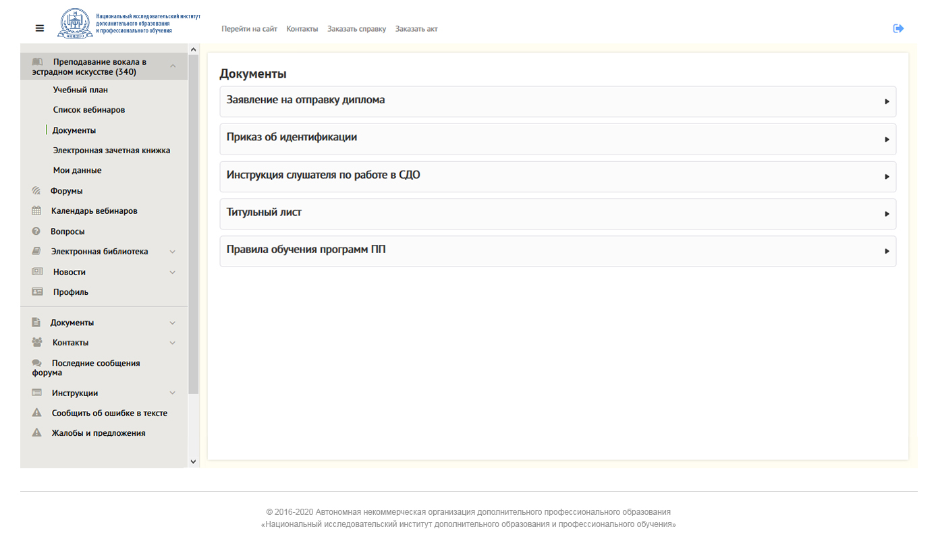
Task: Expand Заявление на отправку диплома section
Action: [887, 102]
